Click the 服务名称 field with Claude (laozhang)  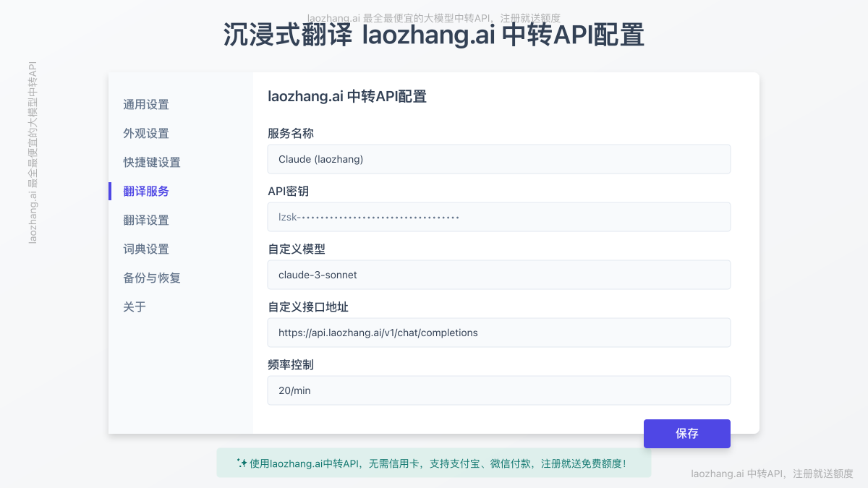499,159
